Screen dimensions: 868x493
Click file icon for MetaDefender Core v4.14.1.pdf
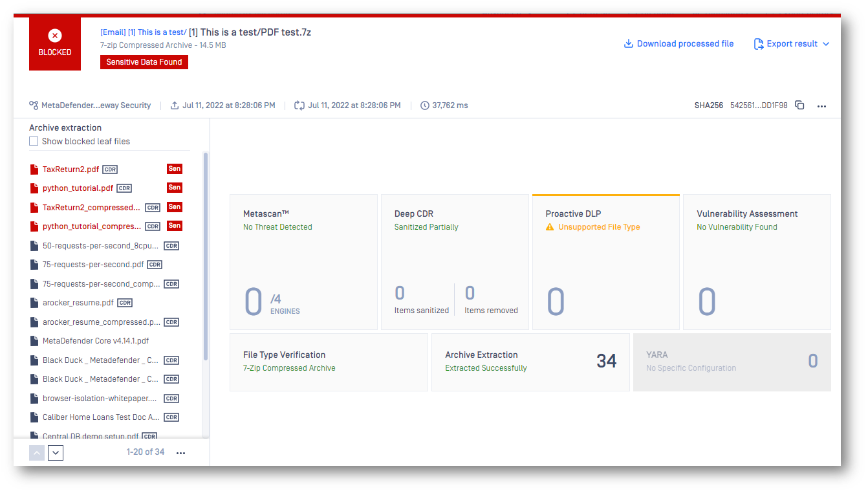[34, 341]
